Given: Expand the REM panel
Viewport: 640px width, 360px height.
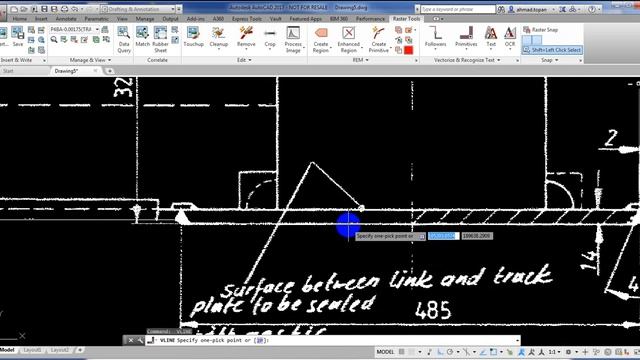Looking at the screenshot, I should 360,60.
